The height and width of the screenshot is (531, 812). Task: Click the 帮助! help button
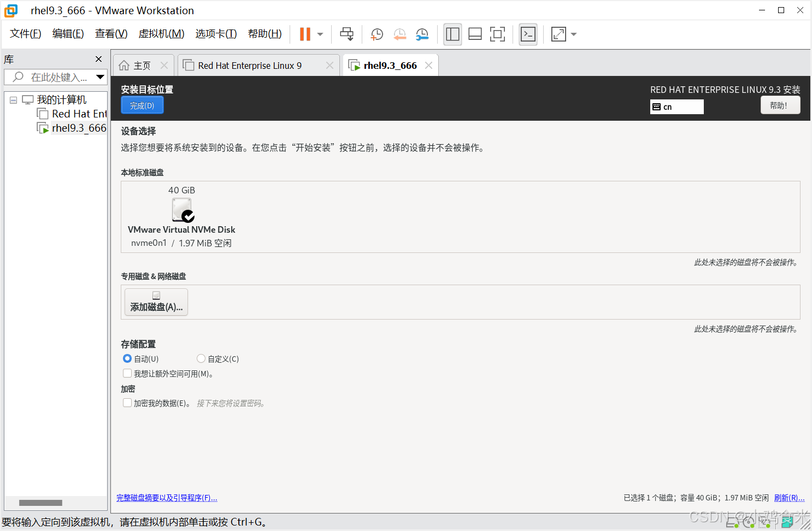point(780,105)
